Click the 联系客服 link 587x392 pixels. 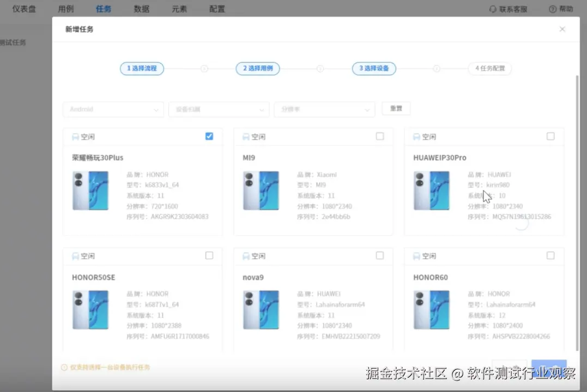[x=509, y=9]
